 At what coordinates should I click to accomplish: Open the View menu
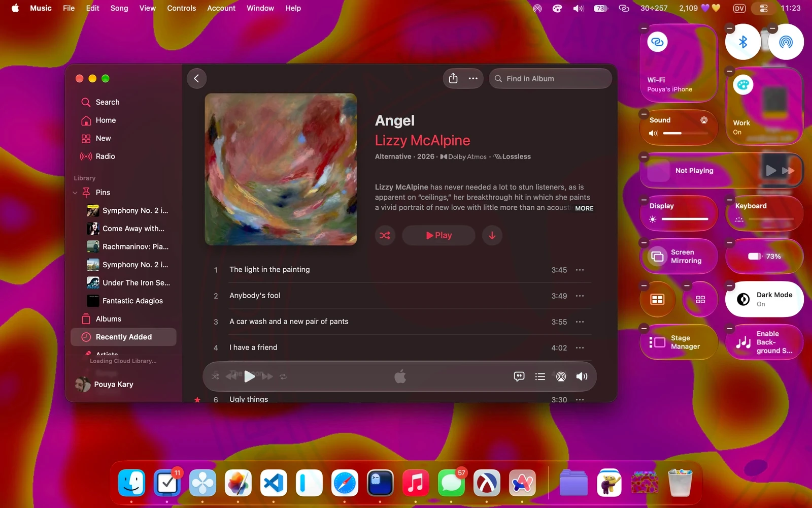[148, 8]
